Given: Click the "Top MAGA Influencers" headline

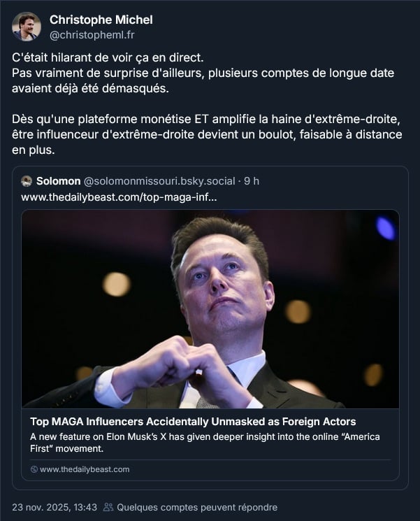Looking at the screenshot, I should 193,422.
